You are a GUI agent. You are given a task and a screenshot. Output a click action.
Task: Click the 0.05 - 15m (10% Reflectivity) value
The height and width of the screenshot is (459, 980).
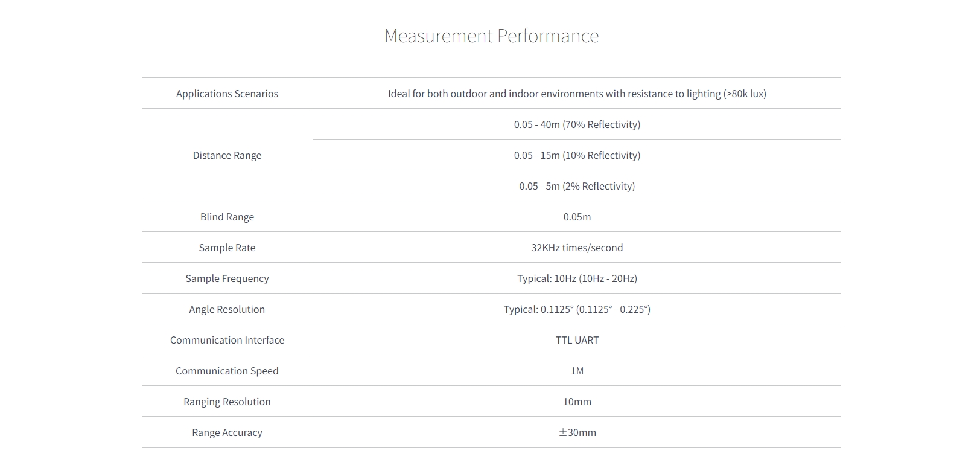point(577,155)
